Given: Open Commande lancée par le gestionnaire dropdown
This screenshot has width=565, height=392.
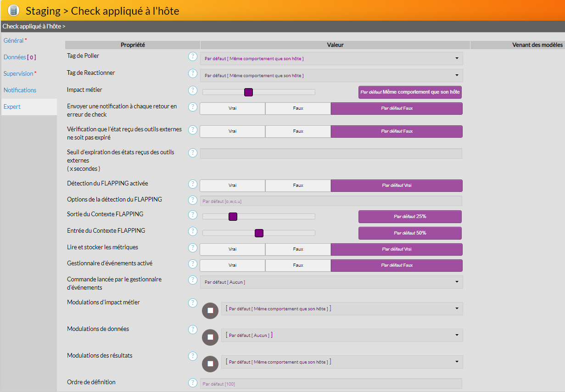Looking at the screenshot, I should pos(331,282).
